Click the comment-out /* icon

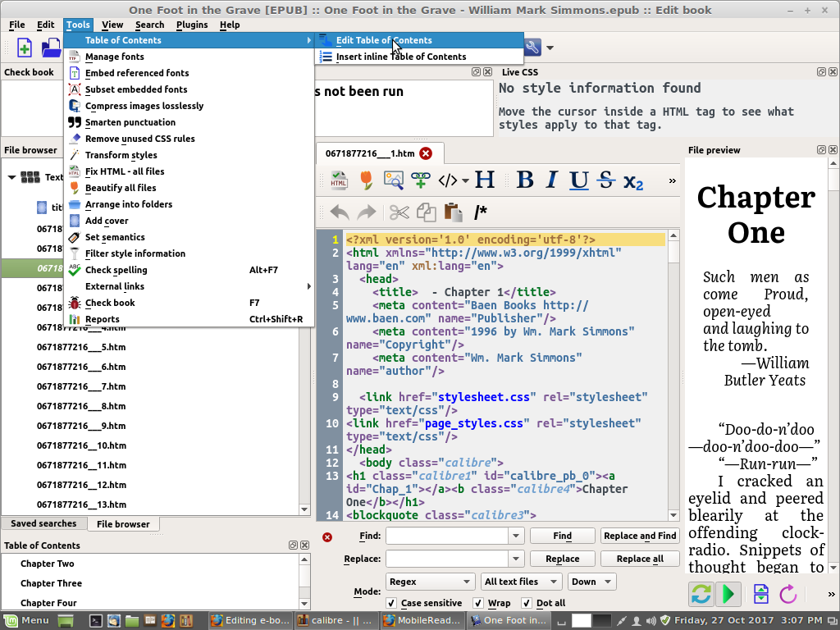pos(481,212)
